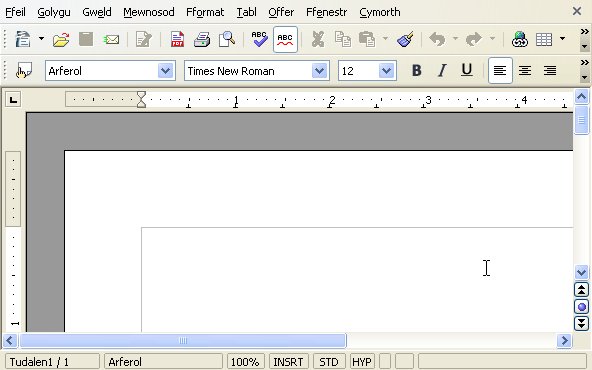Open the Ffenestr menu
Screen dimensions: 592x370
click(x=326, y=12)
